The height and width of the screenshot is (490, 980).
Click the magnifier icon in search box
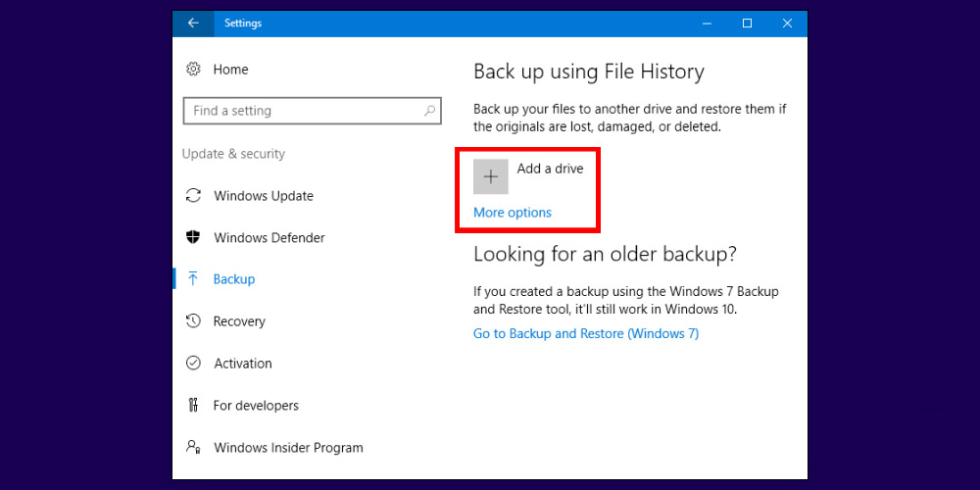click(429, 111)
